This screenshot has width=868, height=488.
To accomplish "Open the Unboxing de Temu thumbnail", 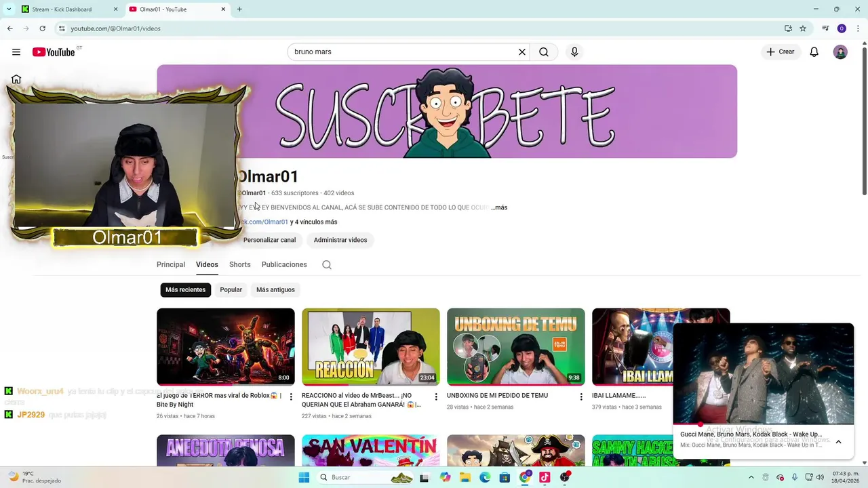I will point(516,347).
